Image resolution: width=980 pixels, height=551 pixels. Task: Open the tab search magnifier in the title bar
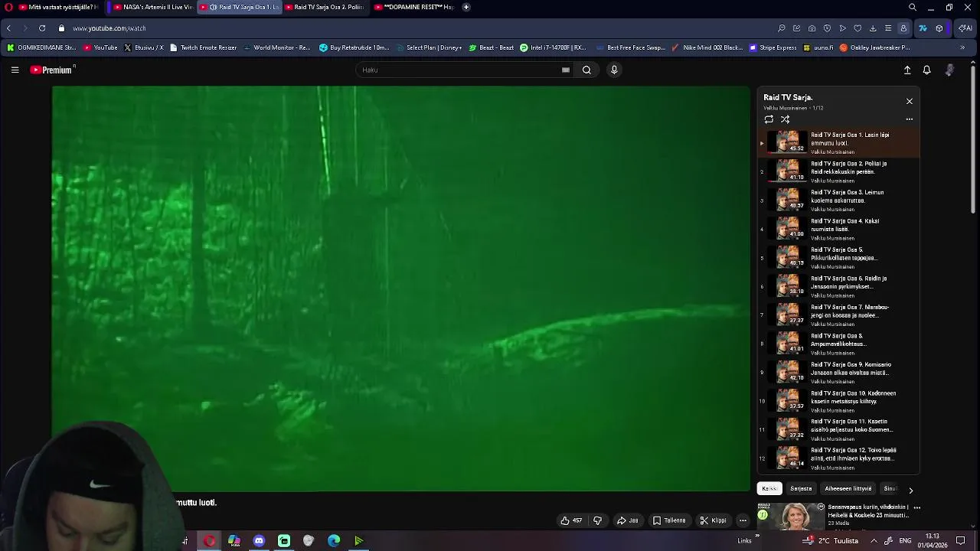click(912, 8)
